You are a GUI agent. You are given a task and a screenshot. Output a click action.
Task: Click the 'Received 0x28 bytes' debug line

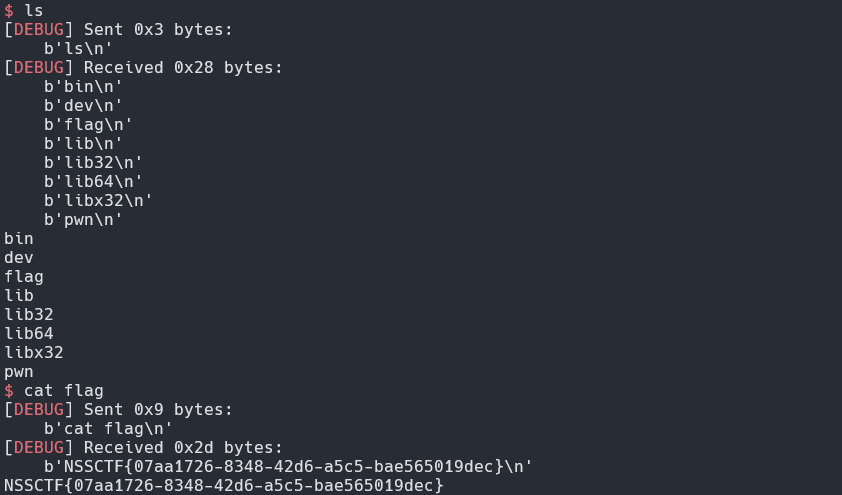coord(143,67)
